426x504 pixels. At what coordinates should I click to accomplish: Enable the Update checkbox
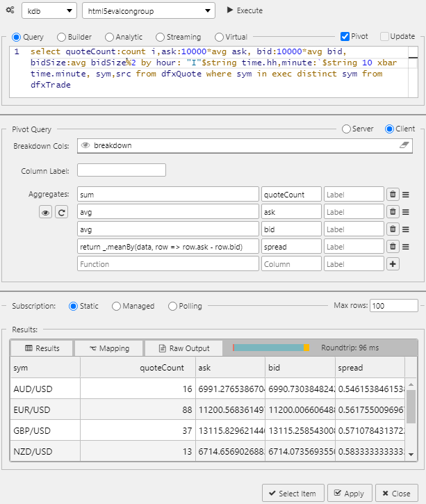click(x=384, y=36)
